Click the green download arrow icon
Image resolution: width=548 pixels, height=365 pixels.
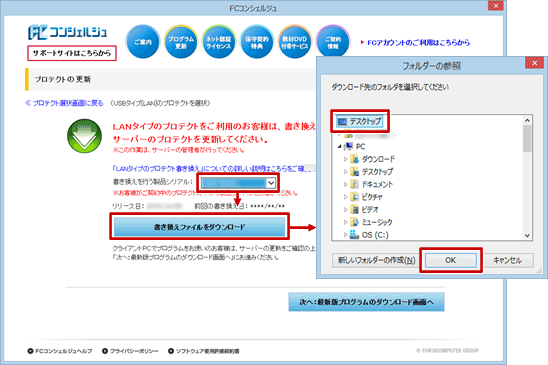[84, 136]
